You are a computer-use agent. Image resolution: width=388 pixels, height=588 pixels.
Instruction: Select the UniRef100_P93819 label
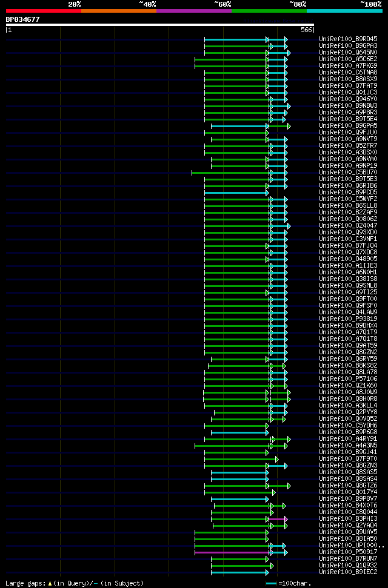click(x=348, y=319)
